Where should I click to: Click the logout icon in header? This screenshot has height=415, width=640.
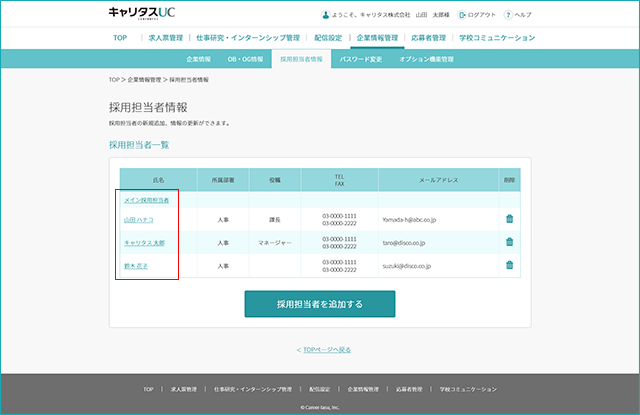coord(462,15)
